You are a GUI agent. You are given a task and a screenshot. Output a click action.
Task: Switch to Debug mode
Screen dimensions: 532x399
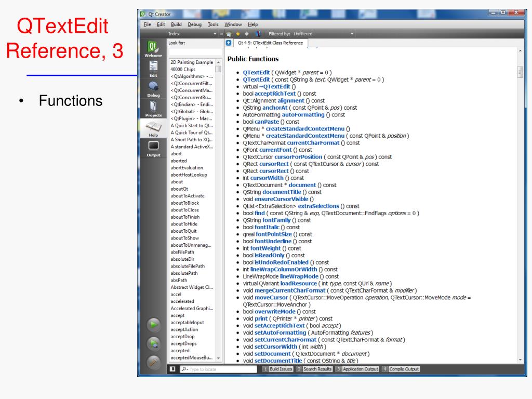point(153,89)
